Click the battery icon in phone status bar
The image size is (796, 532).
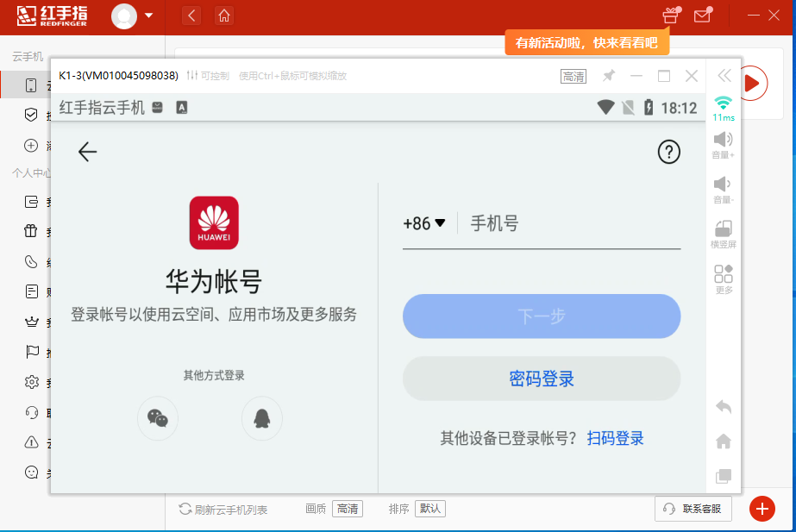click(649, 108)
